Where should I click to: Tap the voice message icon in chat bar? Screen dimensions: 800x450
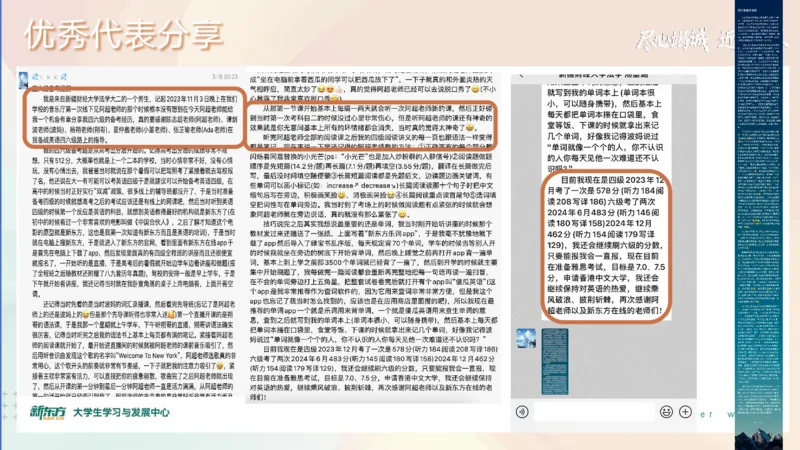click(522, 412)
